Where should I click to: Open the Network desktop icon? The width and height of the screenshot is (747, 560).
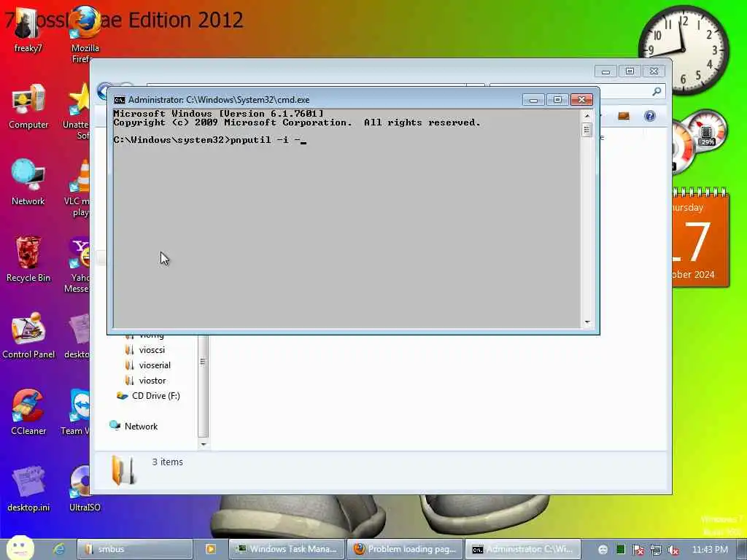(28, 183)
